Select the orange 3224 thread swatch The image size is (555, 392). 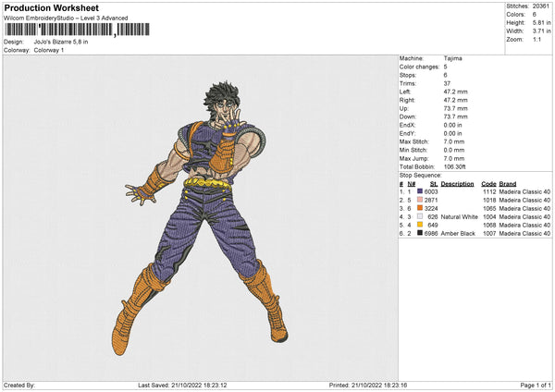click(x=420, y=208)
